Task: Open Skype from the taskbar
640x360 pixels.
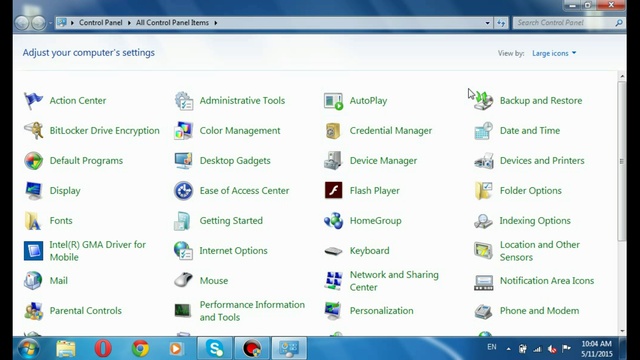Action: click(x=215, y=349)
